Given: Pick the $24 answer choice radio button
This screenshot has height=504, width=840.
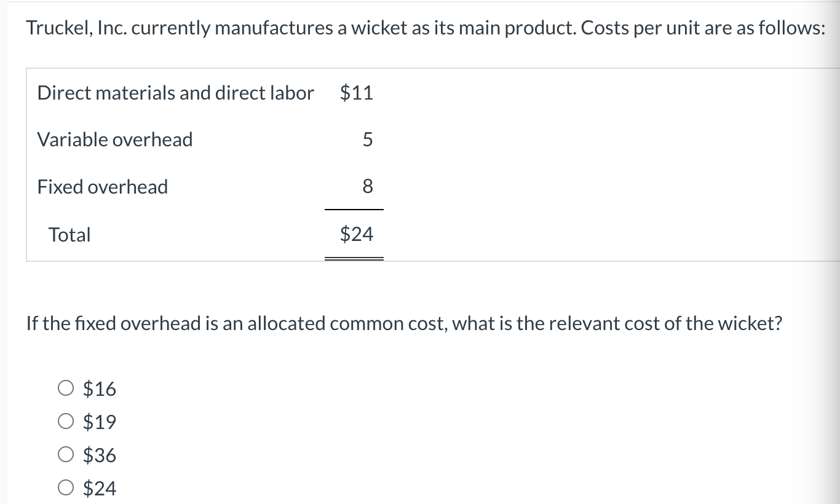Looking at the screenshot, I should [66, 488].
